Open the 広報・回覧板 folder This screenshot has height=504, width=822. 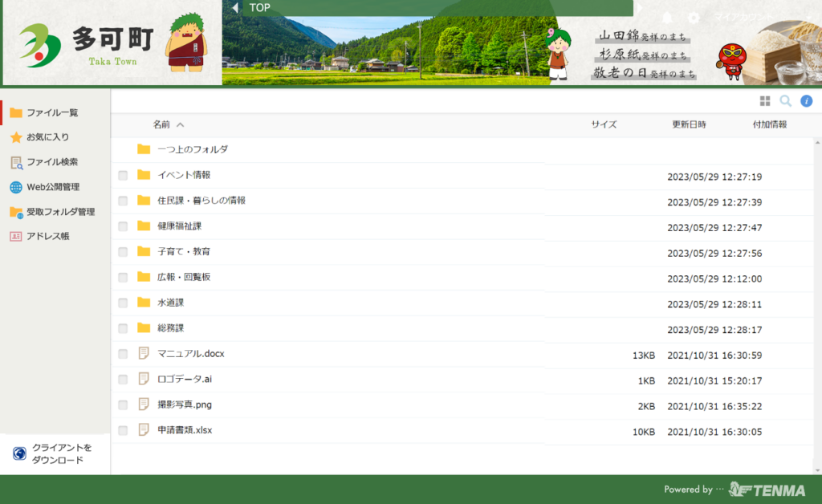(184, 277)
